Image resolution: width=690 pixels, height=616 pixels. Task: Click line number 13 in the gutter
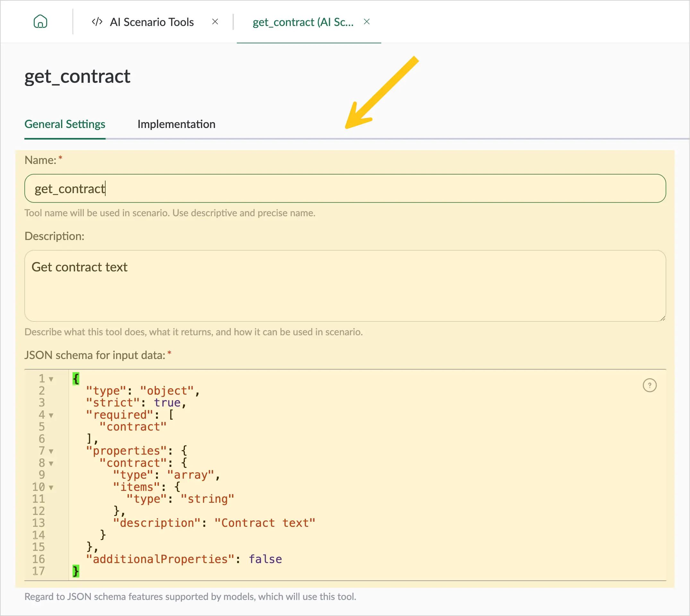(38, 523)
